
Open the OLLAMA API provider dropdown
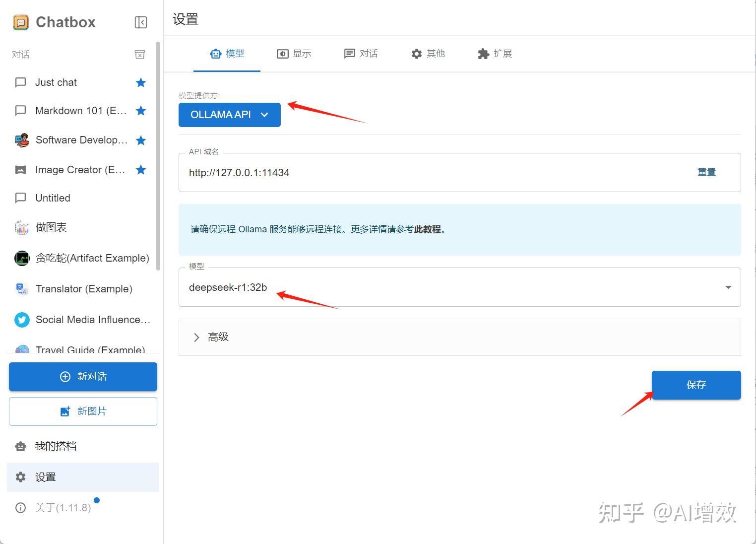[x=229, y=115]
